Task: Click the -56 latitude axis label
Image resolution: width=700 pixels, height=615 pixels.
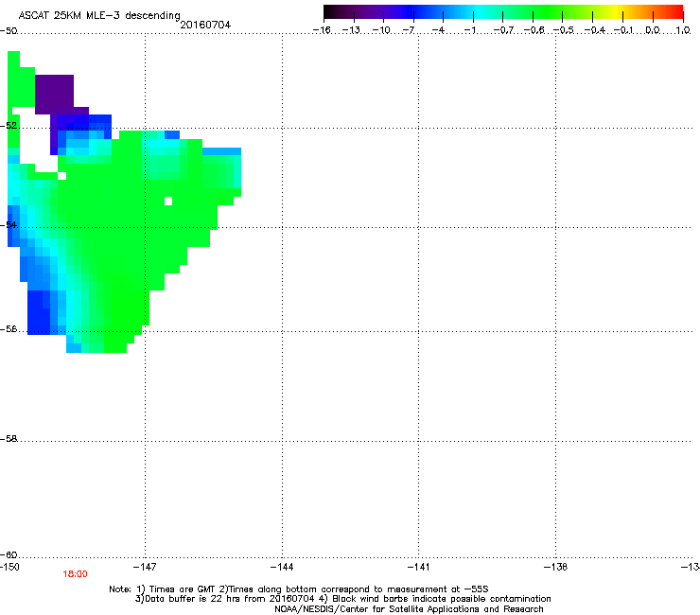Action: point(9,328)
